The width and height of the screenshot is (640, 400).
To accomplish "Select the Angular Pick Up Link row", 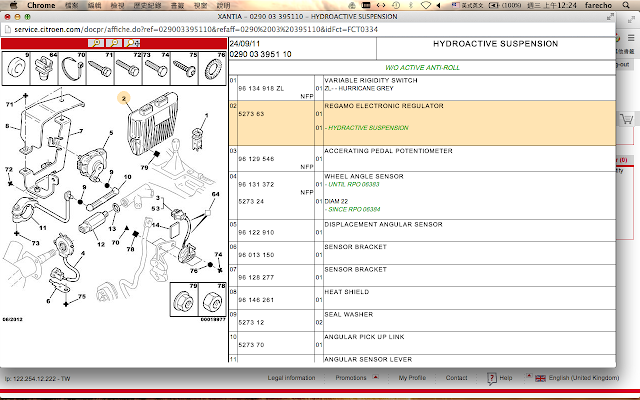I will [x=422, y=342].
